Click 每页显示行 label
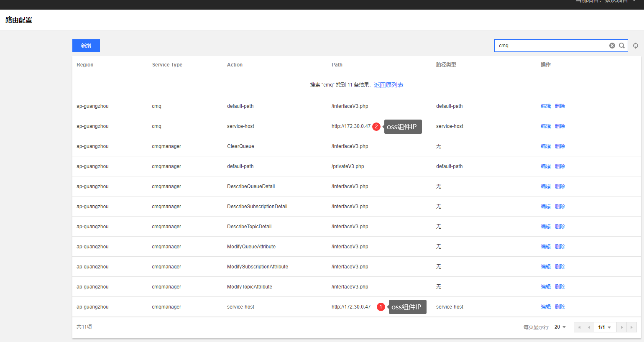 tap(536, 327)
